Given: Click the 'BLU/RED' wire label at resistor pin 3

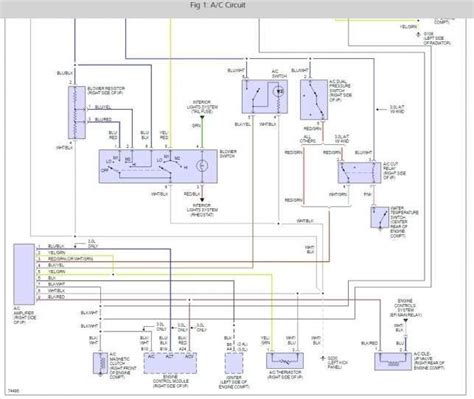Looking at the screenshot, I should pyautogui.click(x=103, y=119).
